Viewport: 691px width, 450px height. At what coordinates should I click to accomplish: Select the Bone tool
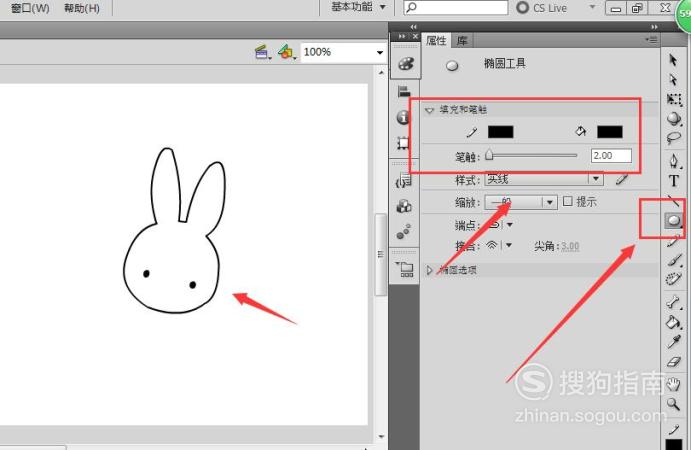click(674, 302)
